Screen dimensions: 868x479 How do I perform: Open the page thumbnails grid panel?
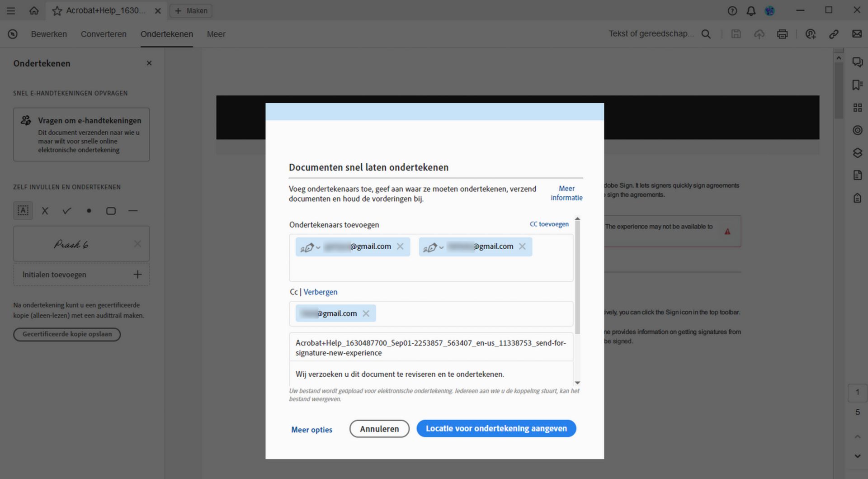pyautogui.click(x=858, y=107)
